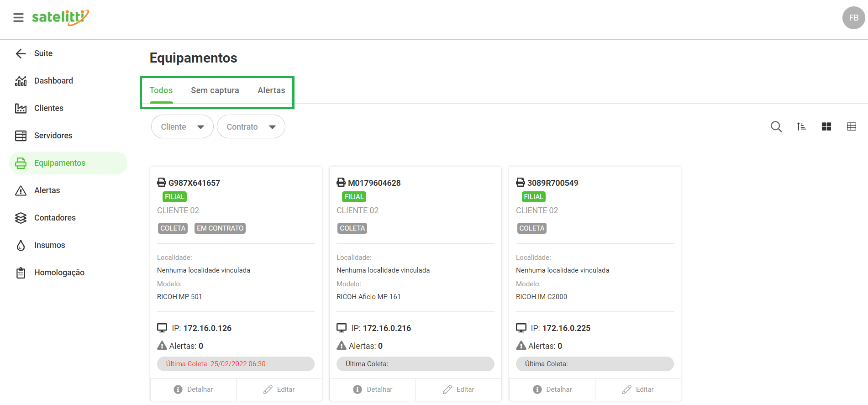Click COLETA tag on G987X641657 card
This screenshot has height=405, width=868.
[173, 228]
